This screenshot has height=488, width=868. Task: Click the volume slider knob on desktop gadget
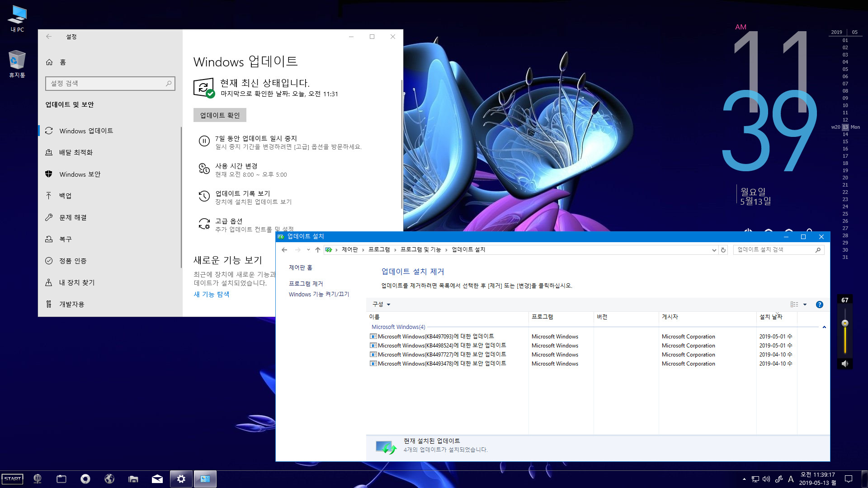tap(844, 323)
